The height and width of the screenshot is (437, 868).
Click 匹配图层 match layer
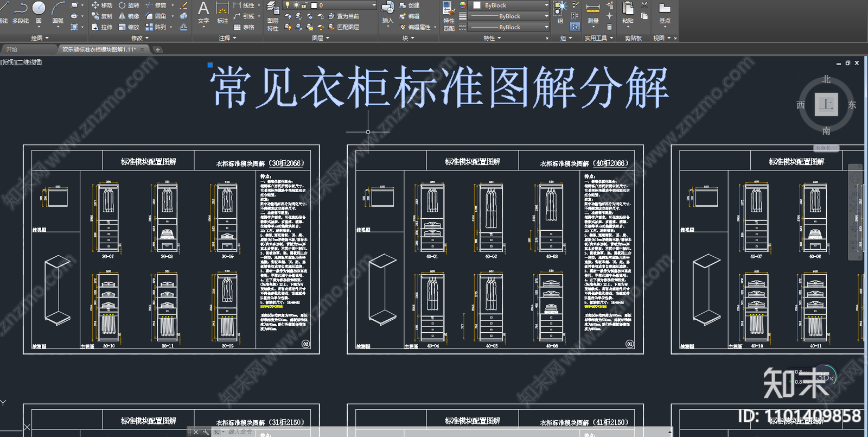tap(343, 27)
